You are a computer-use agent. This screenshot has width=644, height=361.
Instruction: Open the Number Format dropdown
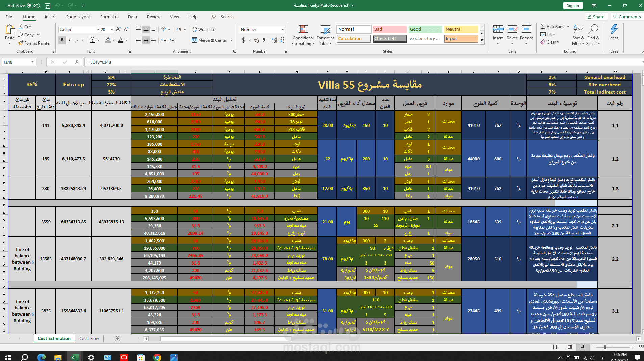283,29
